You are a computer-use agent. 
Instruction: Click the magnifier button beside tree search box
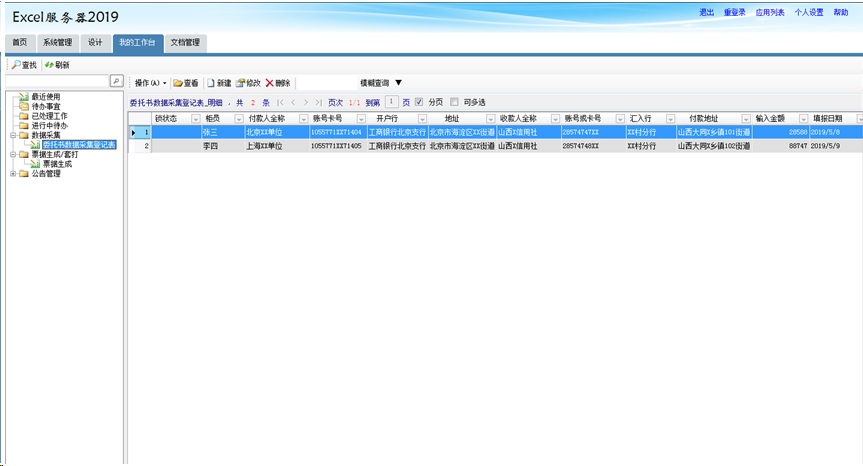(116, 81)
